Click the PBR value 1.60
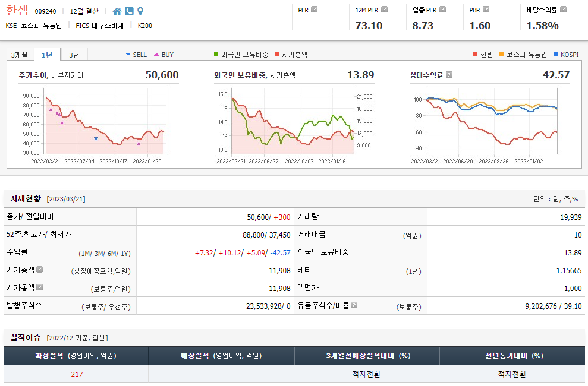 tap(480, 26)
